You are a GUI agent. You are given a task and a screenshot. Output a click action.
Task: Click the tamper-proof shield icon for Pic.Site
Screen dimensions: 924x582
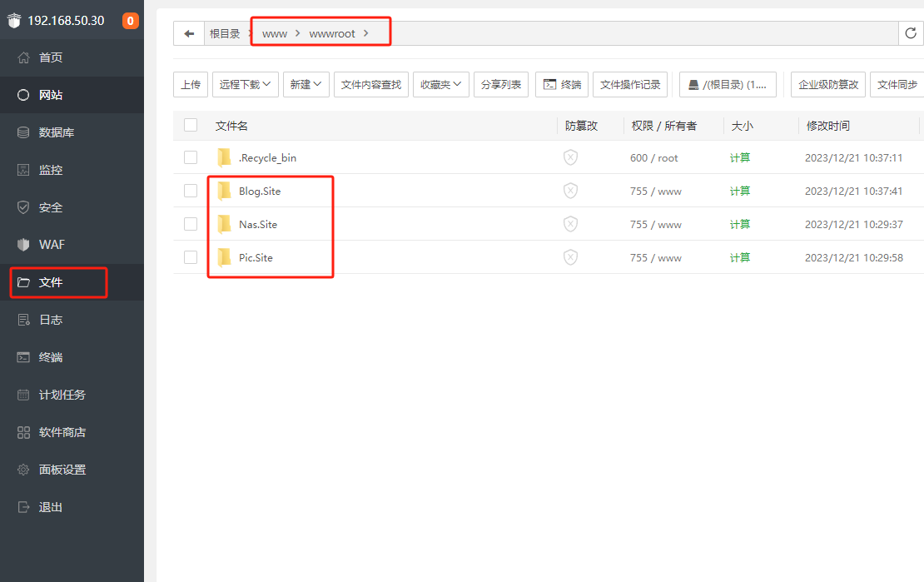tap(570, 257)
